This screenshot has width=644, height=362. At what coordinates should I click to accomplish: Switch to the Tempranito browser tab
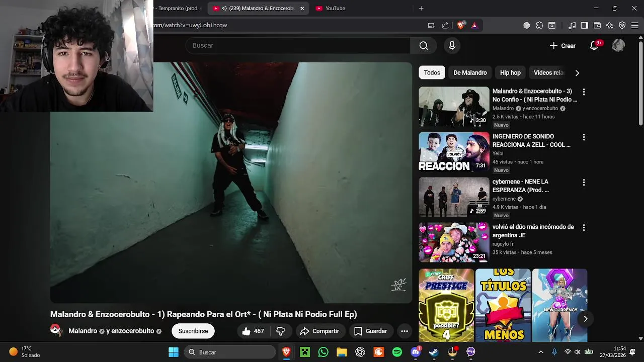coord(178,8)
